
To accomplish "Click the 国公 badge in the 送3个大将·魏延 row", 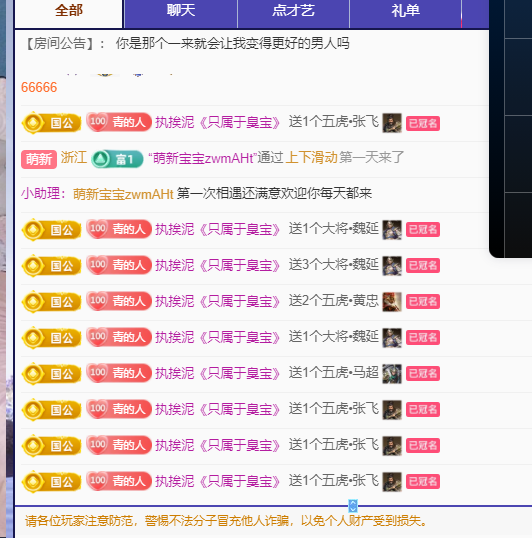I will pos(51,266).
